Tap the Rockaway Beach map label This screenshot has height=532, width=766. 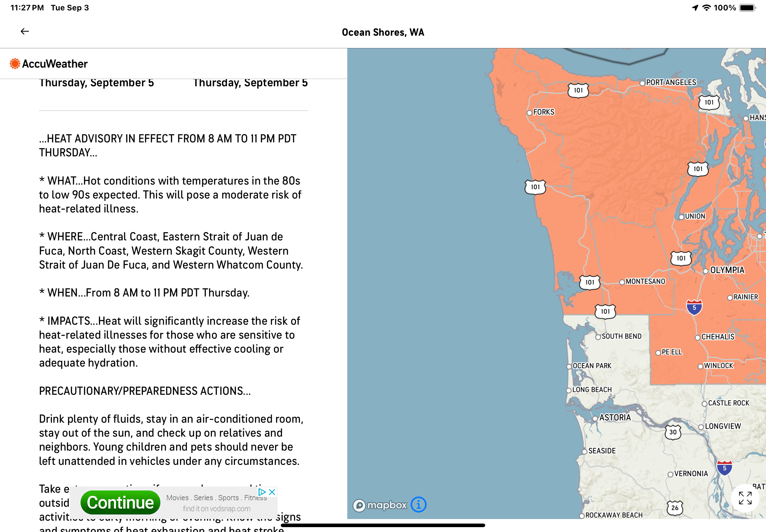coord(613,515)
